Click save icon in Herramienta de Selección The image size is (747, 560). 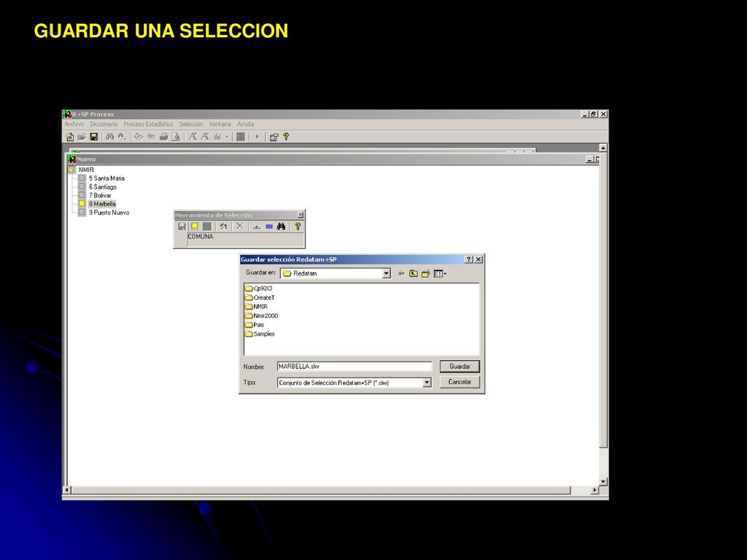(x=182, y=227)
